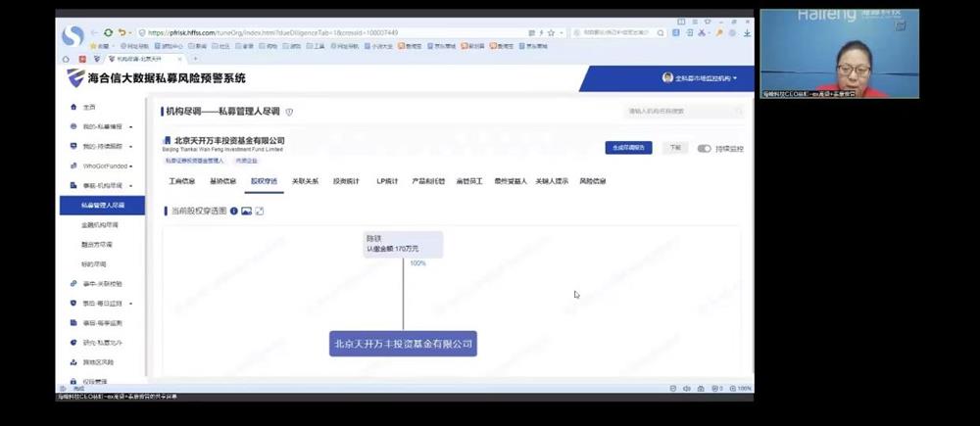980x426 pixels.
Task: Click the browser back arrow
Action: [x=94, y=32]
